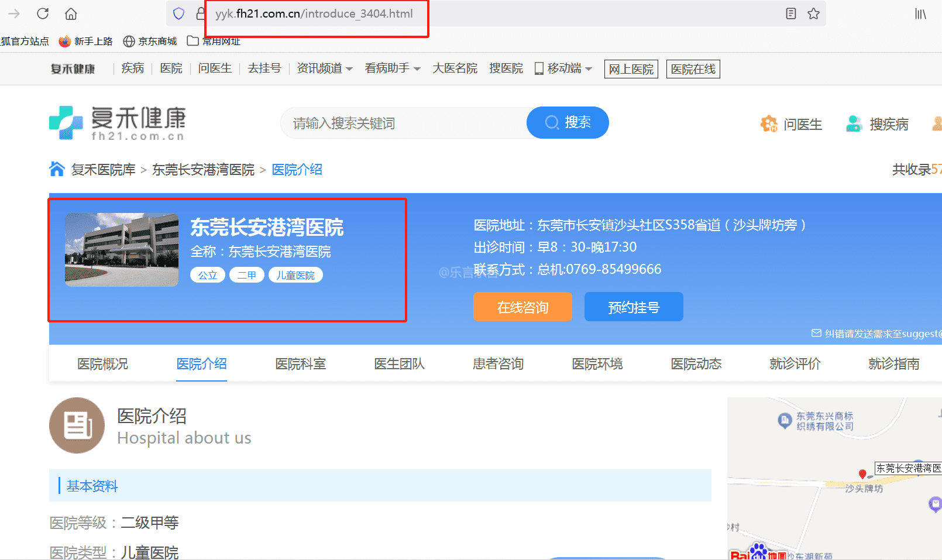Open 去挂号 in the top navigation
Viewport: 942px width, 560px height.
[x=264, y=68]
